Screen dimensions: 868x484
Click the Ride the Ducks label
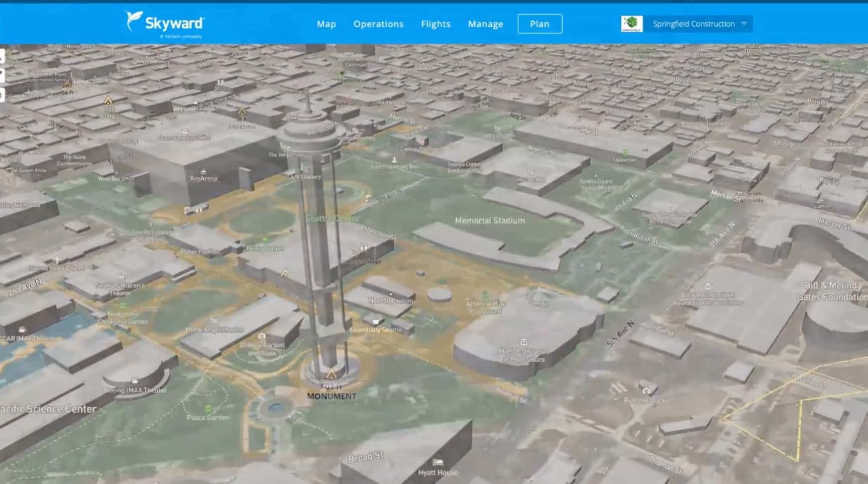(x=647, y=400)
